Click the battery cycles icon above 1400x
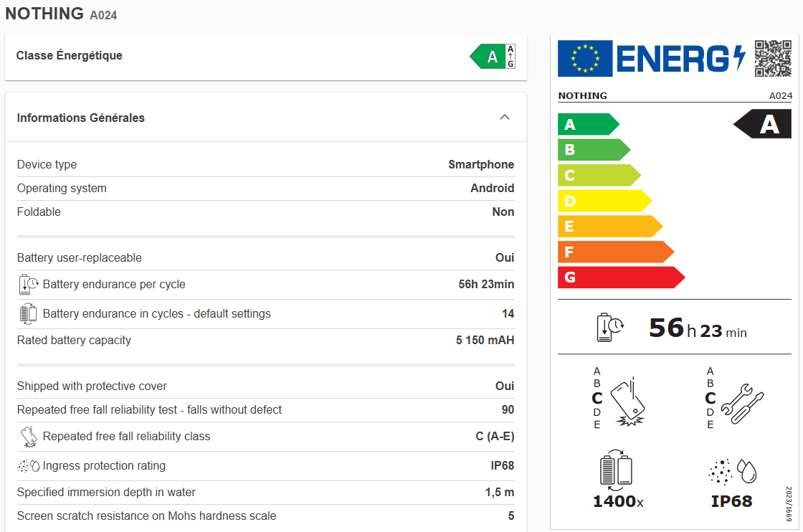Image resolution: width=803 pixels, height=532 pixels. (616, 471)
